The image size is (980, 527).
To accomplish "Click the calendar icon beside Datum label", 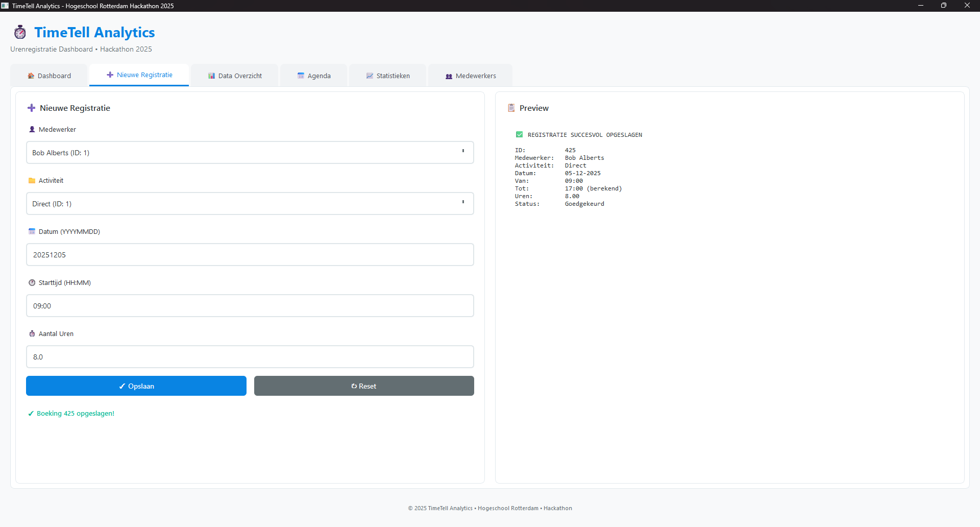I will [x=32, y=231].
